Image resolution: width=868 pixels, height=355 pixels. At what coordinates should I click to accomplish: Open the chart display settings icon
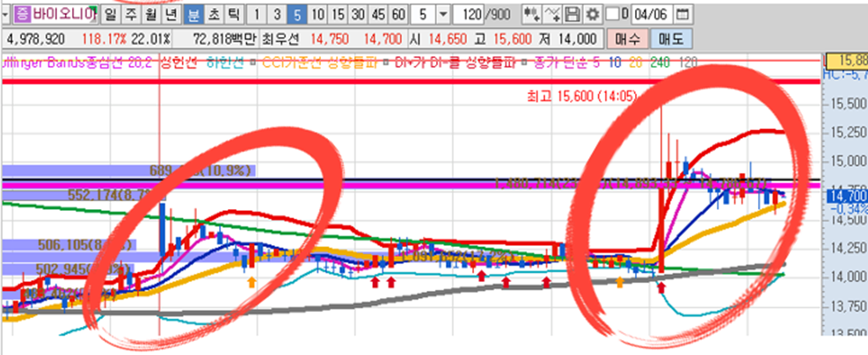click(x=533, y=14)
